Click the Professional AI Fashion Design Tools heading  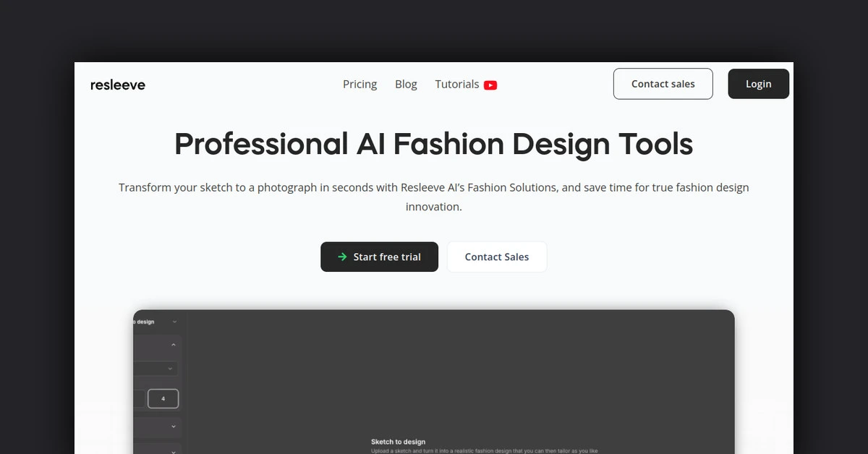(433, 144)
